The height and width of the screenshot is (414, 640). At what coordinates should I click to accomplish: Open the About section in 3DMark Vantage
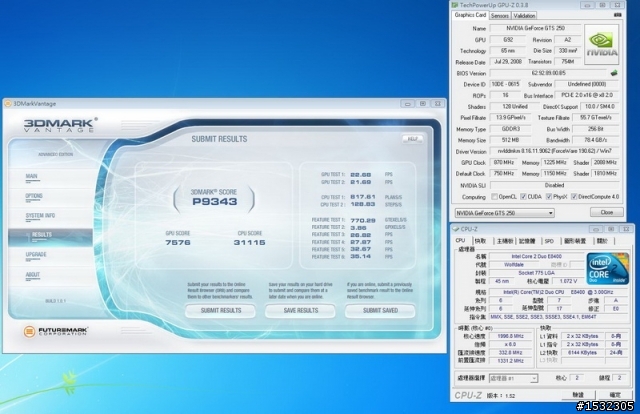pyautogui.click(x=33, y=275)
